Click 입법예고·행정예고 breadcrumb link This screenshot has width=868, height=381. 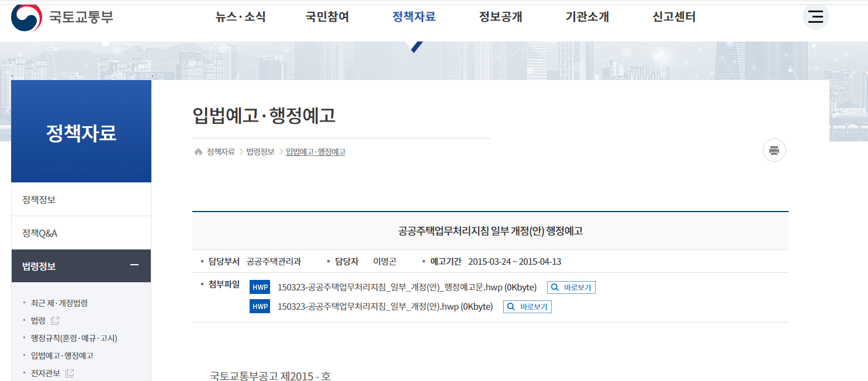click(315, 152)
